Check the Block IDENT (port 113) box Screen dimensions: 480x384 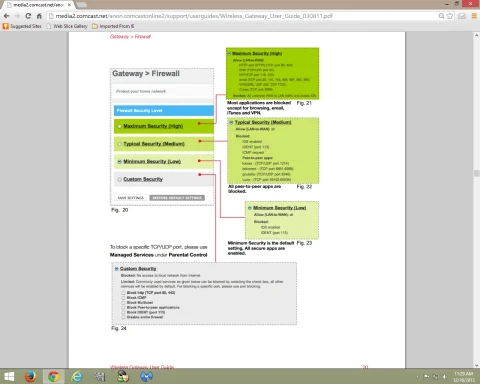[x=123, y=312]
